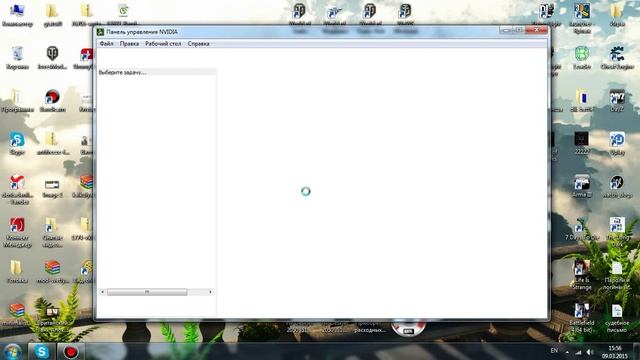The height and width of the screenshot is (360, 640).
Task: Select the Life is Strange shortcut
Action: coord(582,275)
